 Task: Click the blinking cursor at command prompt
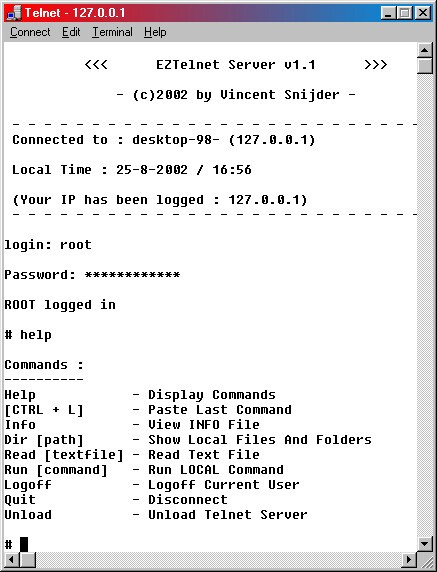[x=24, y=544]
